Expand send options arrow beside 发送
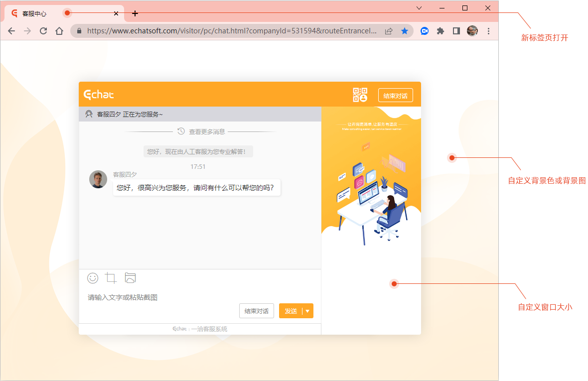The width and height of the screenshot is (588, 381). point(307,311)
